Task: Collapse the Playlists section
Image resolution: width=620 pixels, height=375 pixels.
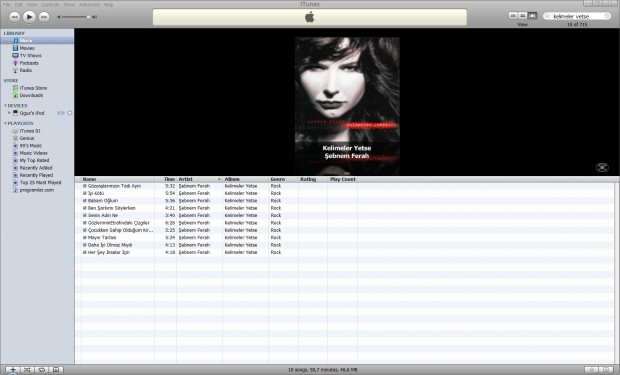Action: tap(5, 123)
